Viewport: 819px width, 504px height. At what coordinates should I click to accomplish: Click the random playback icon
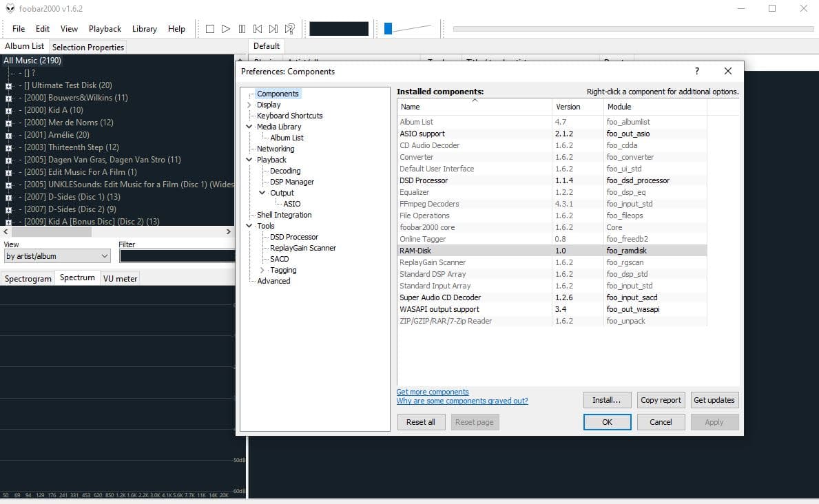[x=290, y=29]
